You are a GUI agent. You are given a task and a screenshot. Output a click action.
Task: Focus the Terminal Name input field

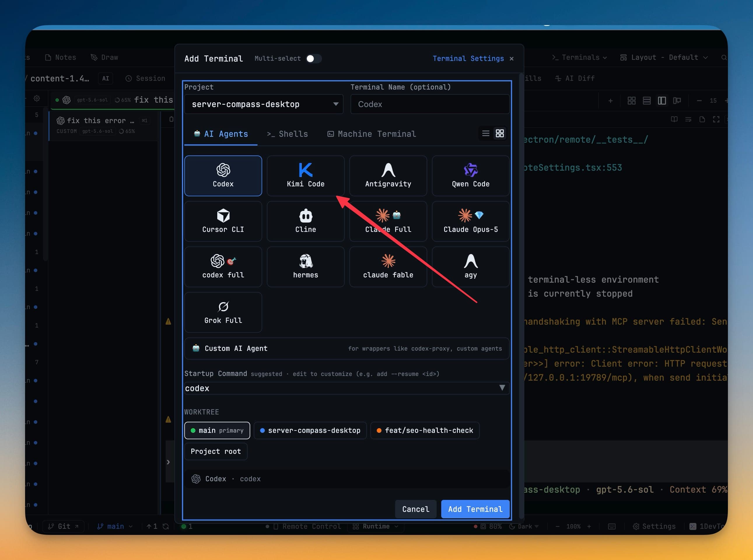430,104
